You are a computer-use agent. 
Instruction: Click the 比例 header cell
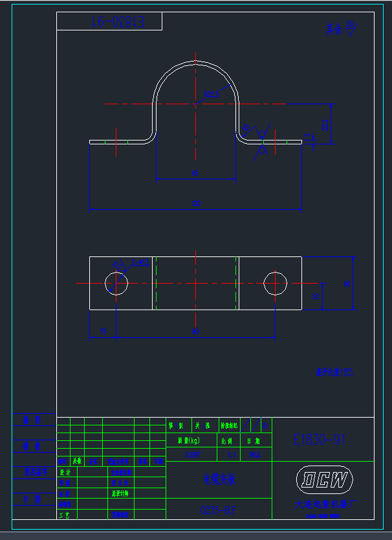tap(229, 440)
